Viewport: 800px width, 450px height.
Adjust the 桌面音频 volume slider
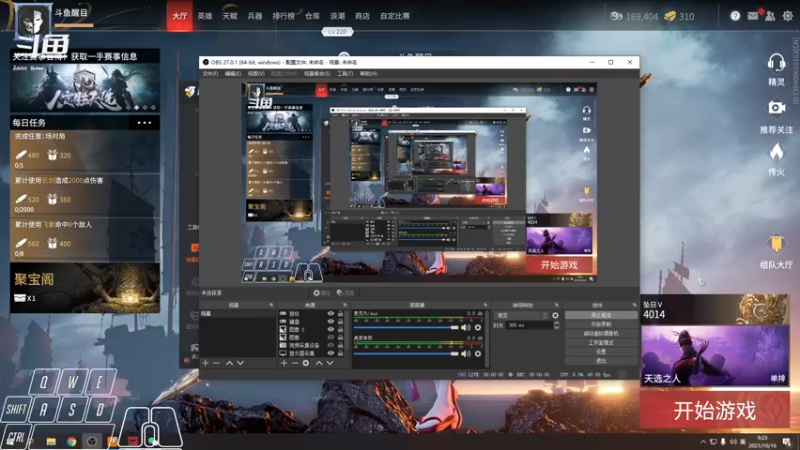pos(406,354)
